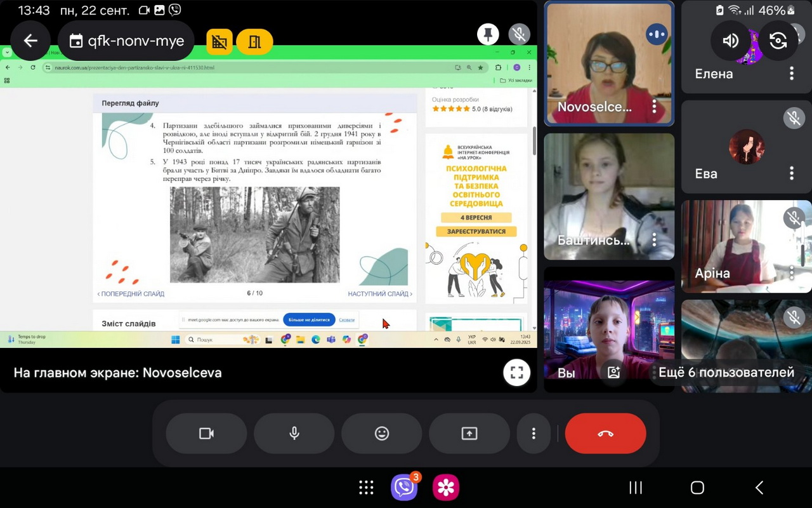Switch audio output with speaker icon
Image resolution: width=812 pixels, height=508 pixels.
[730, 41]
